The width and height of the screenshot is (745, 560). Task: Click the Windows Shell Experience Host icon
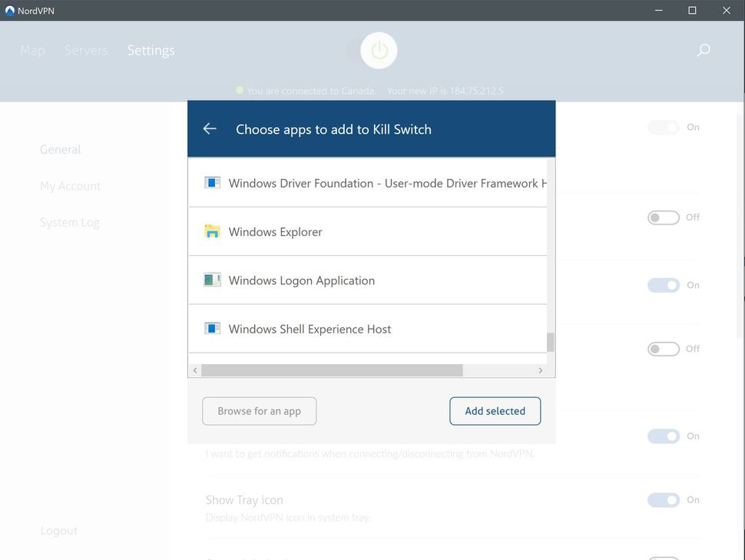pyautogui.click(x=212, y=328)
